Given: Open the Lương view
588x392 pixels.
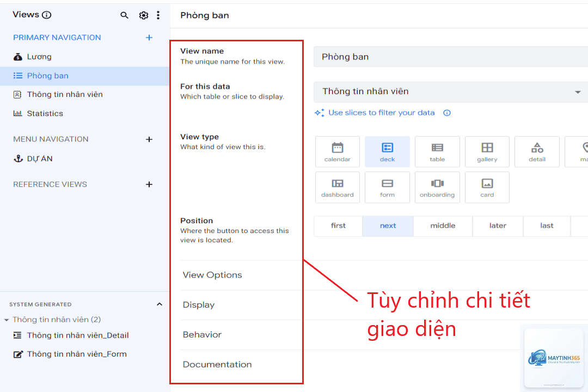Looking at the screenshot, I should tap(85, 57).
